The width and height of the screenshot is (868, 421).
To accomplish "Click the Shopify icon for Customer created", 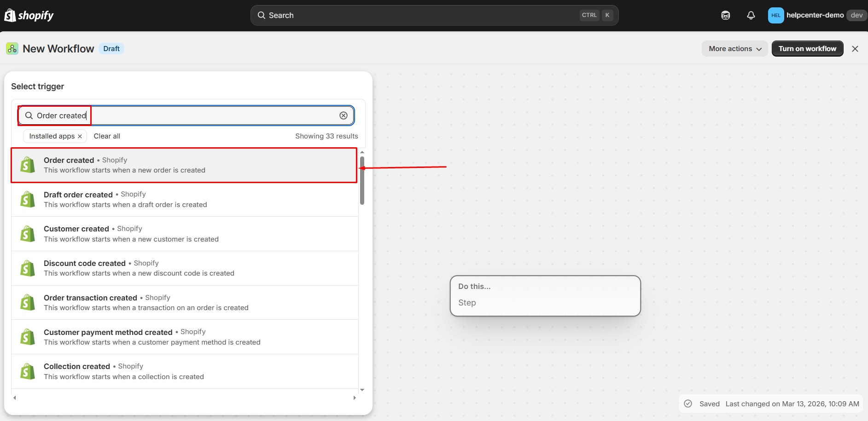I will pyautogui.click(x=28, y=234).
